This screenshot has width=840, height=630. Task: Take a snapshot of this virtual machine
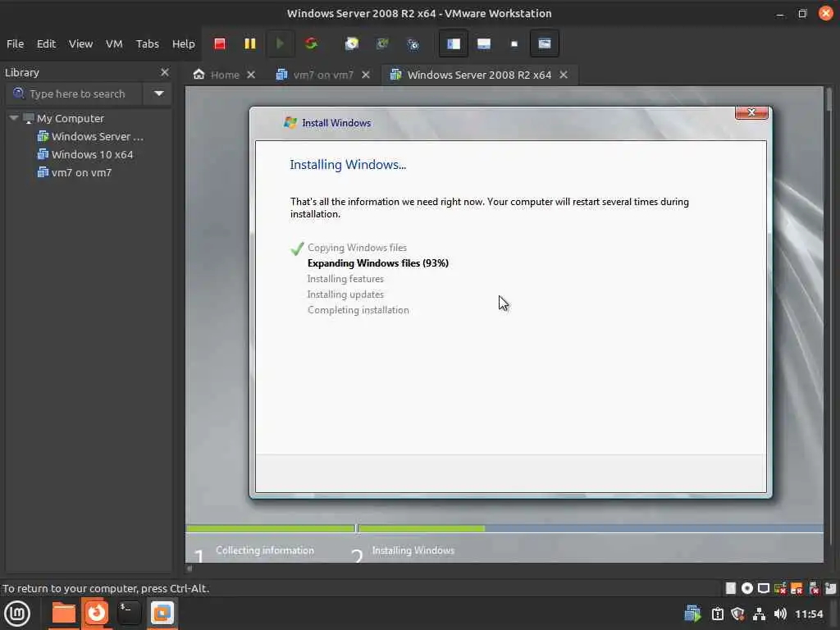(351, 44)
